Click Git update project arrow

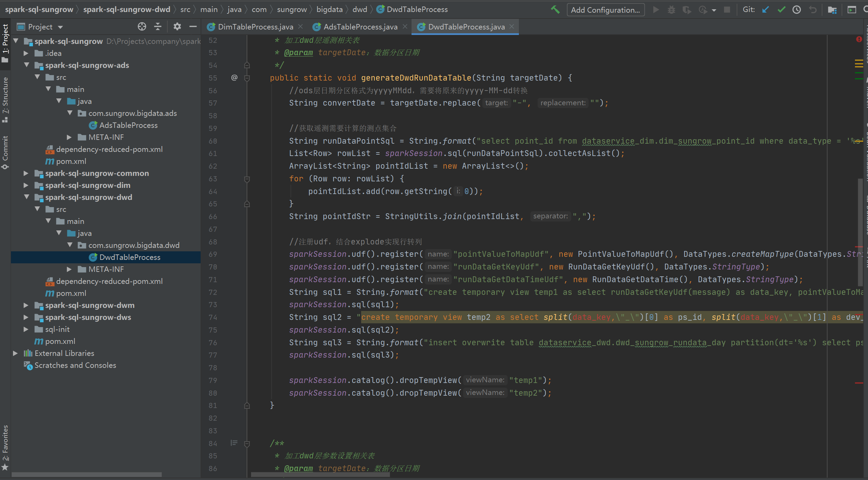pos(765,10)
